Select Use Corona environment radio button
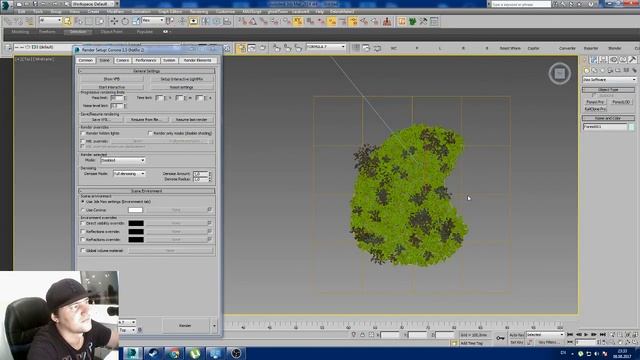640x360 pixels. click(83, 210)
